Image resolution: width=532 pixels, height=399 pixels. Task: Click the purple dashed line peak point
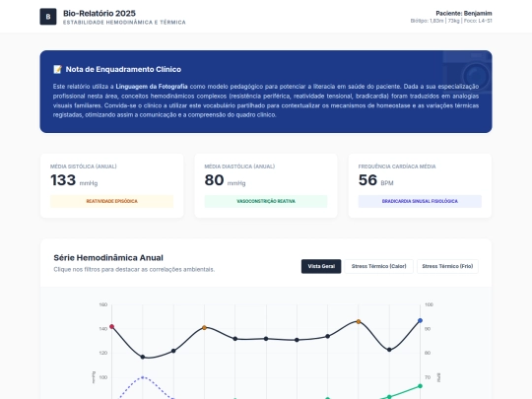point(143,377)
